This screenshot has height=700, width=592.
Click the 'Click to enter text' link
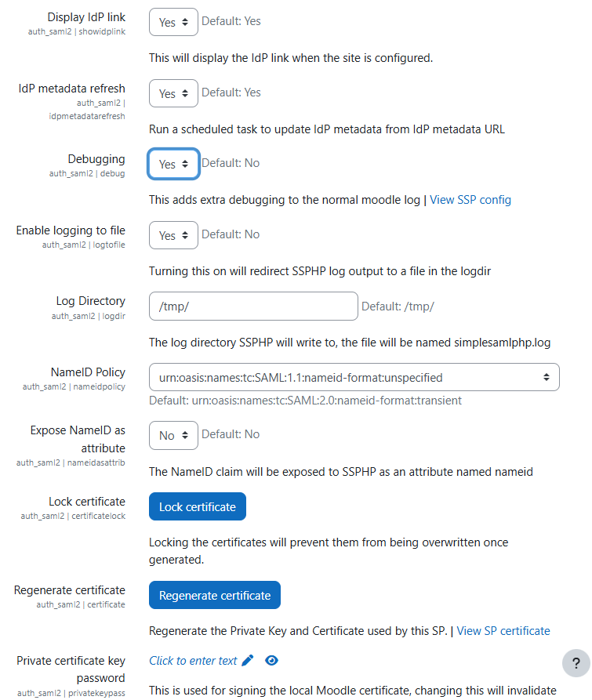(x=193, y=661)
